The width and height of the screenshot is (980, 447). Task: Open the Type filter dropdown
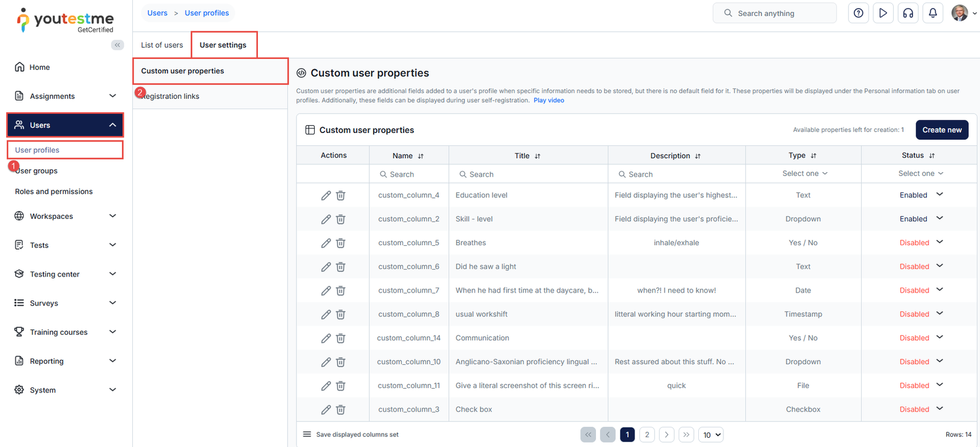tap(804, 174)
